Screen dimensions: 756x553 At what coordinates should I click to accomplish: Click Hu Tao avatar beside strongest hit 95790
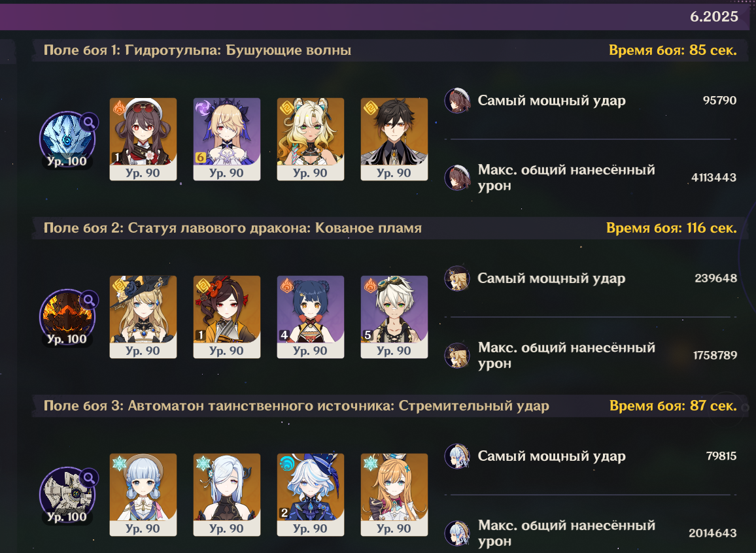pyautogui.click(x=457, y=101)
